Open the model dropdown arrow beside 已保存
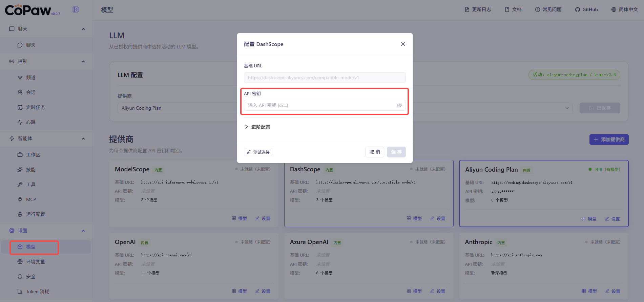The image size is (644, 302). click(567, 108)
